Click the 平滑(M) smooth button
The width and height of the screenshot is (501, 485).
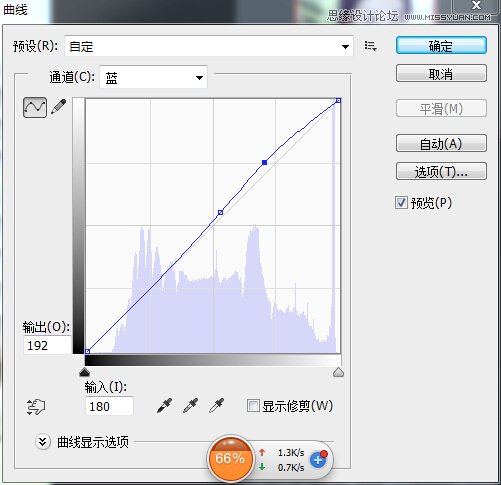[x=441, y=108]
